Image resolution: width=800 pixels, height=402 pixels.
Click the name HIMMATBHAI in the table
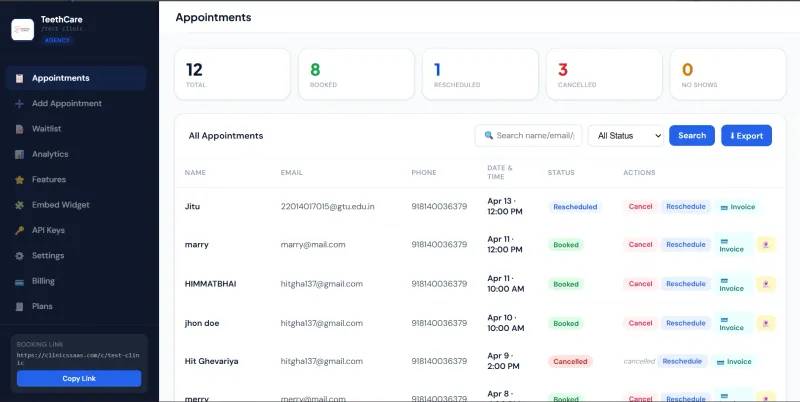tap(210, 284)
